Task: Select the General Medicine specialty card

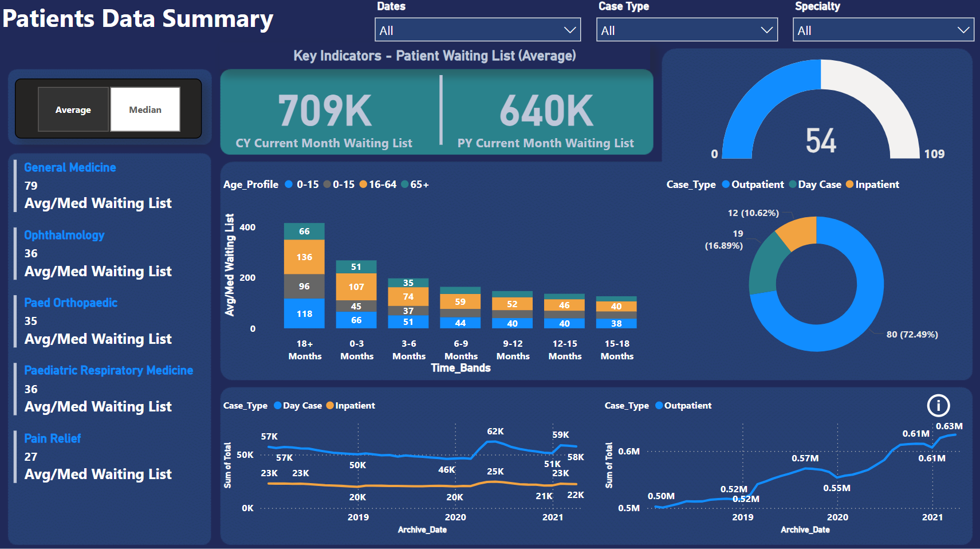Action: pos(109,186)
